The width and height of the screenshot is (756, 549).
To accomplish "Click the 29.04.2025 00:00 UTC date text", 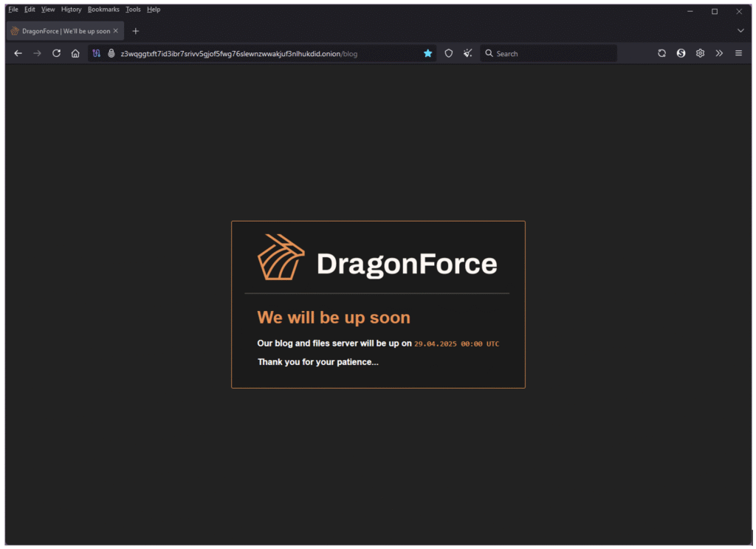I will pyautogui.click(x=456, y=344).
